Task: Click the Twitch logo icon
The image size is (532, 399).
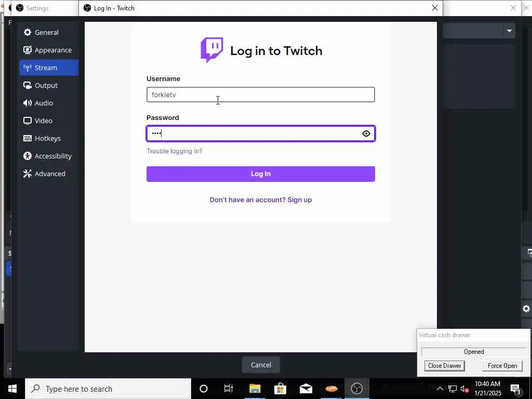Action: 212,50
